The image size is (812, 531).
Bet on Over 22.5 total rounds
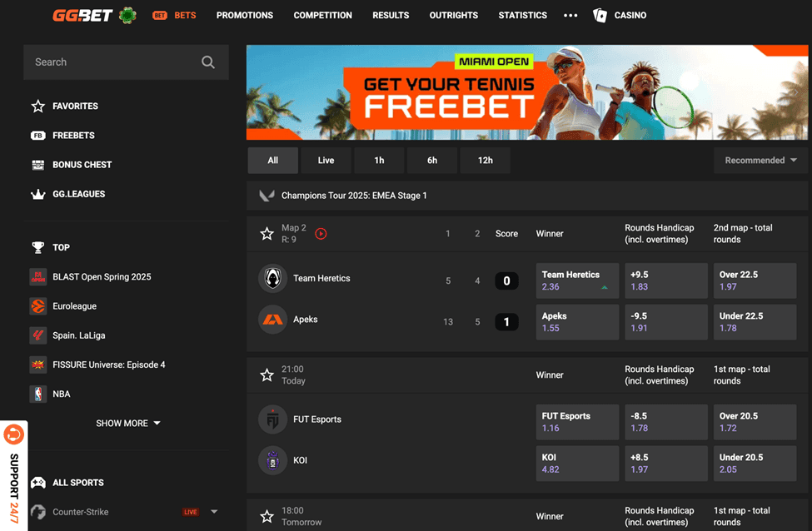tap(755, 280)
